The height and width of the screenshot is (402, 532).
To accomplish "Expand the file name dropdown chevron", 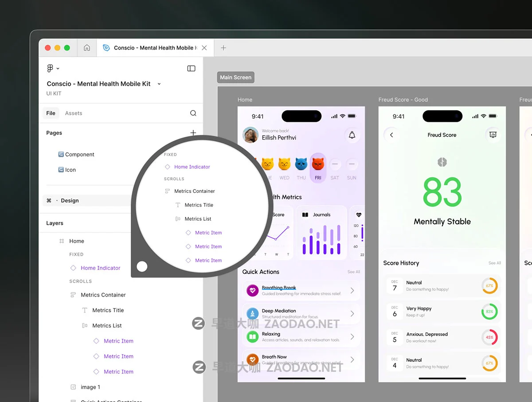I will (159, 84).
